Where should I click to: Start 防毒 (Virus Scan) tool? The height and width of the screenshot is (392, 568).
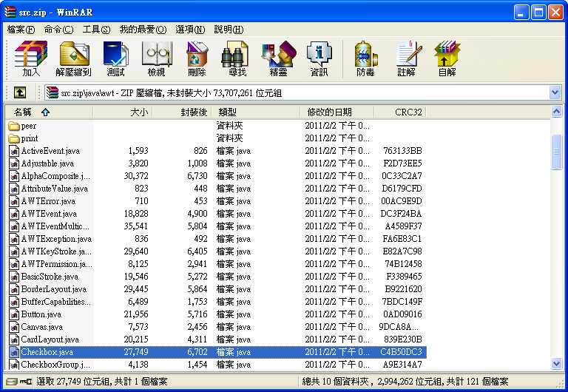point(365,58)
